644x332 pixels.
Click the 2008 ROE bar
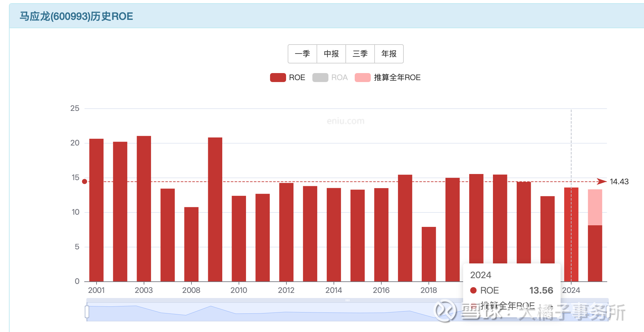191,244
